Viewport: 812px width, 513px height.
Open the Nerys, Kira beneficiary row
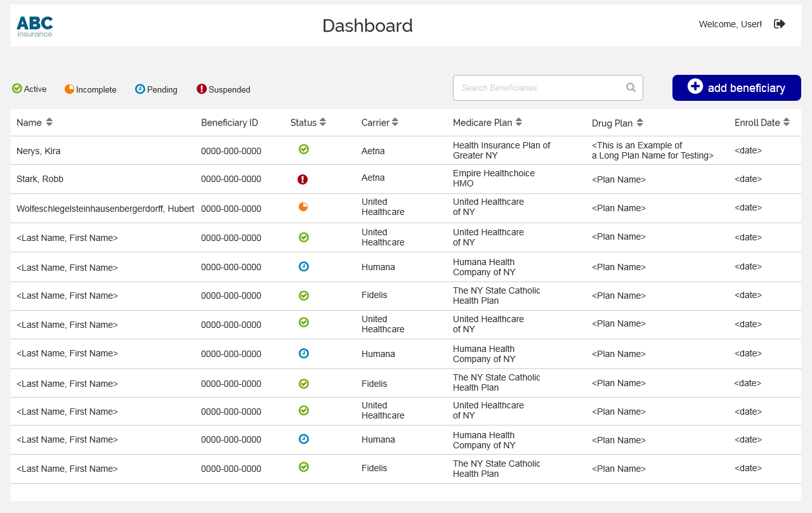pos(406,150)
